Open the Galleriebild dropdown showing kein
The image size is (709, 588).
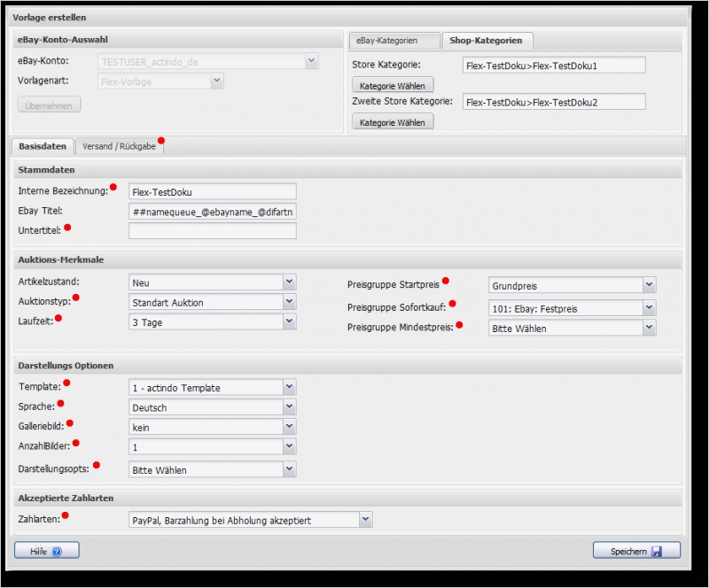[290, 427]
